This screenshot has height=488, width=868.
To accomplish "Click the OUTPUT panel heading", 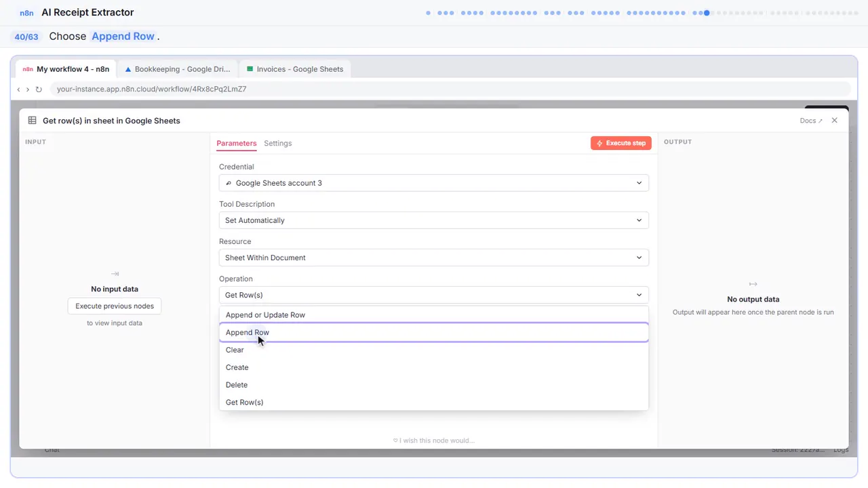I will coord(678,142).
